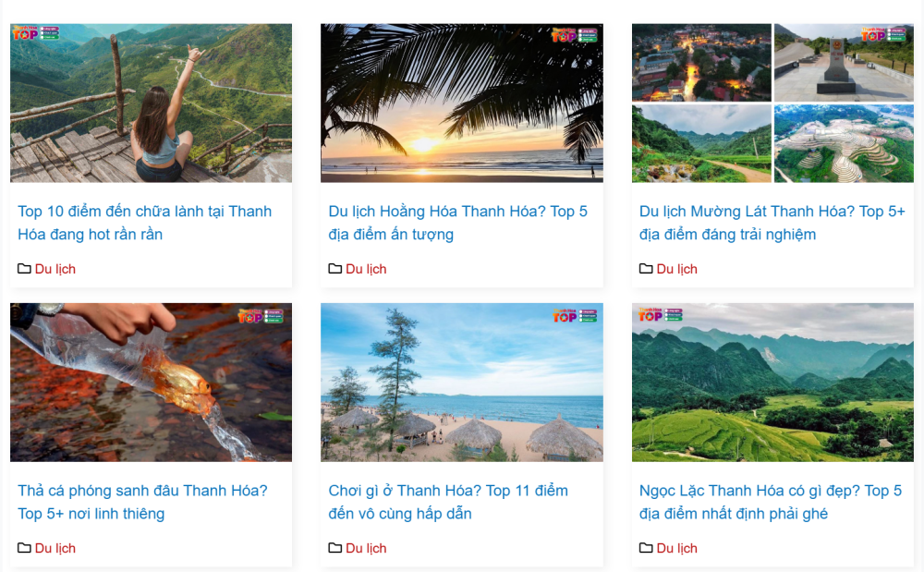
Task: Open the four-photo collage thumbnail of Mường Lát
Action: coord(772,103)
